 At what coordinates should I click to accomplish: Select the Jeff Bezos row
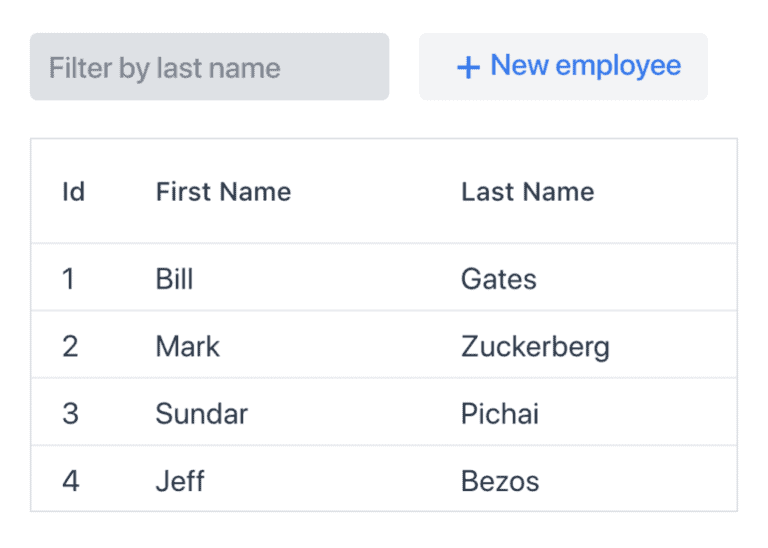click(x=383, y=480)
